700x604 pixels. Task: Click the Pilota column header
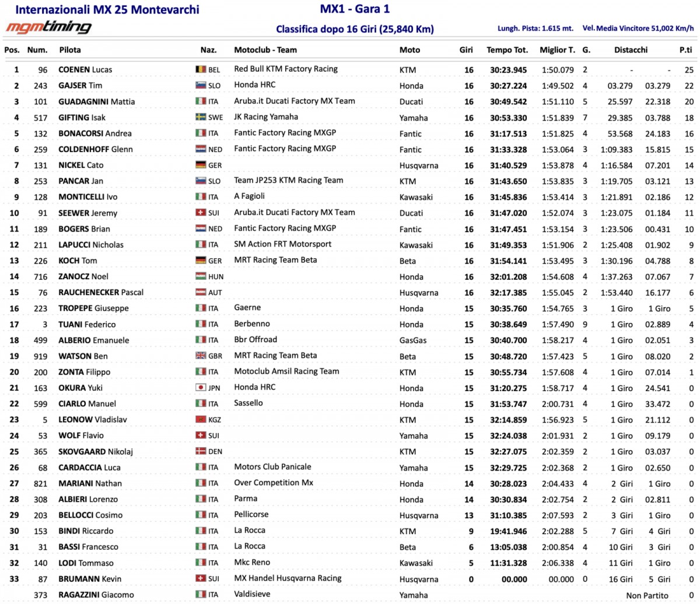[70, 50]
